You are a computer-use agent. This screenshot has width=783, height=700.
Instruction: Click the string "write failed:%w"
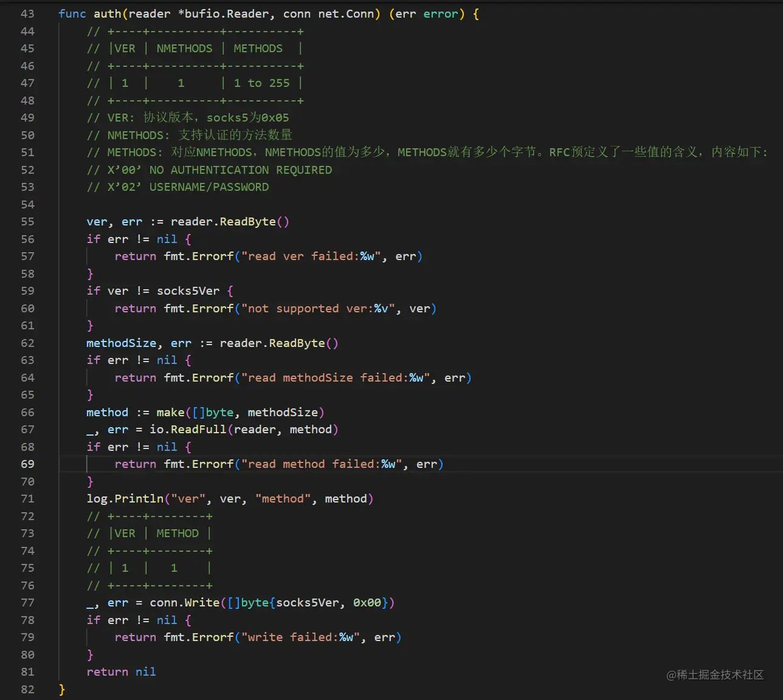pyautogui.click(x=301, y=637)
